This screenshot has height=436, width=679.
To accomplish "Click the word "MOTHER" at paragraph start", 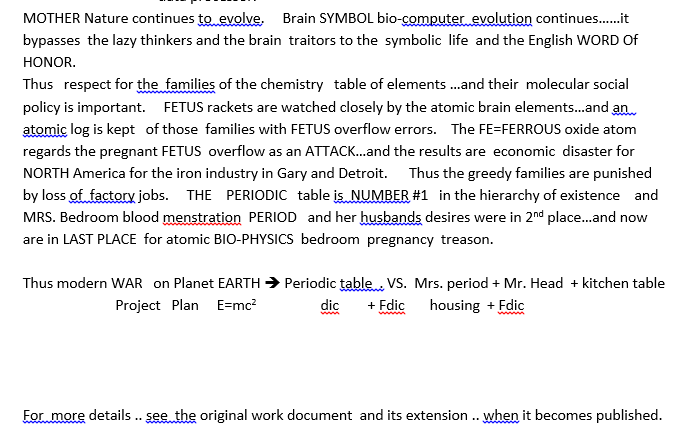I will tap(52, 19).
